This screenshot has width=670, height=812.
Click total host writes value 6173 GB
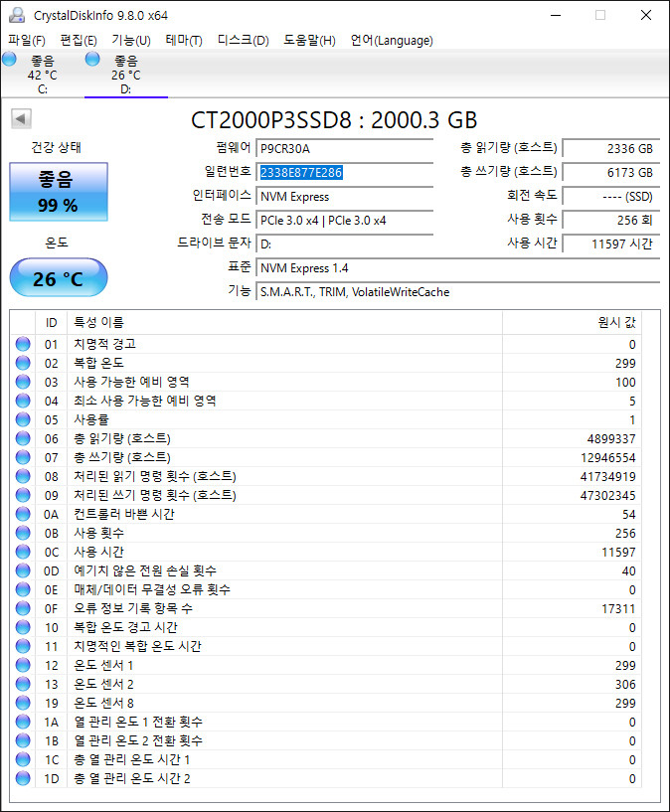(x=611, y=173)
